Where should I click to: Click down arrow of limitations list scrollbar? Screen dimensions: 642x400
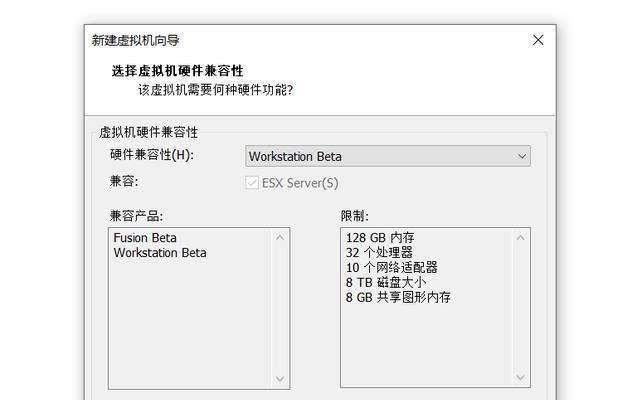click(x=520, y=377)
